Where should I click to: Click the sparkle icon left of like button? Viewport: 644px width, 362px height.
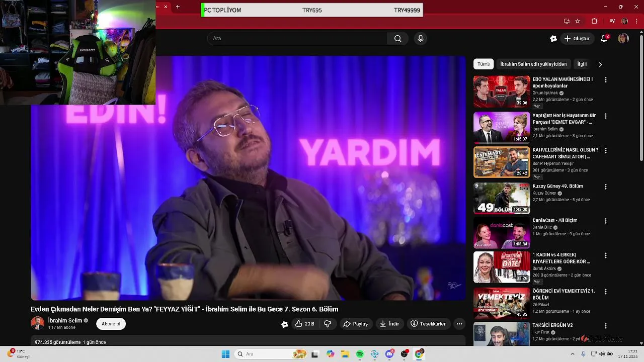(x=284, y=324)
